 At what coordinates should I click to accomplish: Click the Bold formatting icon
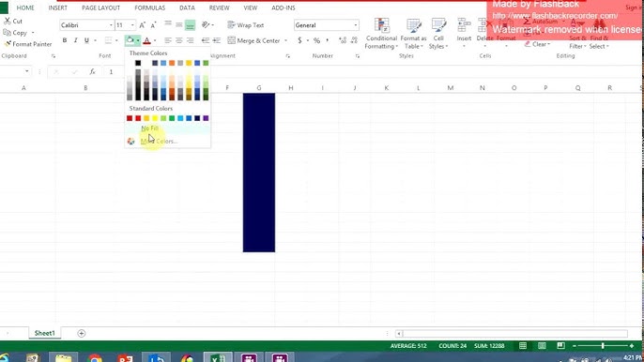pos(65,40)
